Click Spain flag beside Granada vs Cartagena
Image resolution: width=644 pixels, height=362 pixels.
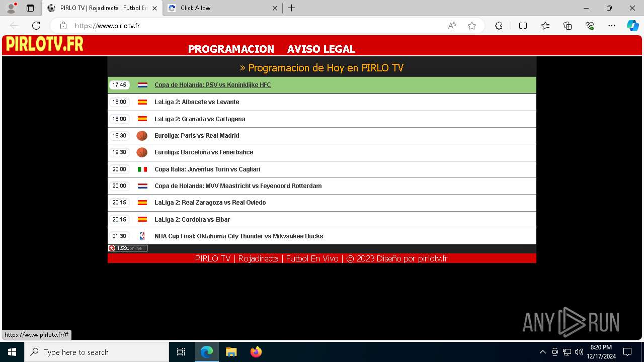142,119
